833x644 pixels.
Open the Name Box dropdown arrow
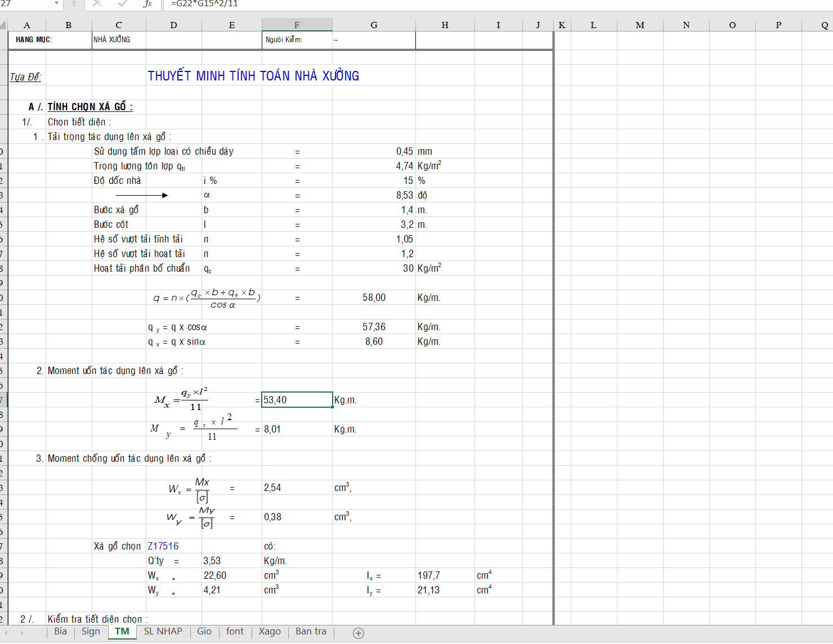pyautogui.click(x=56, y=3)
